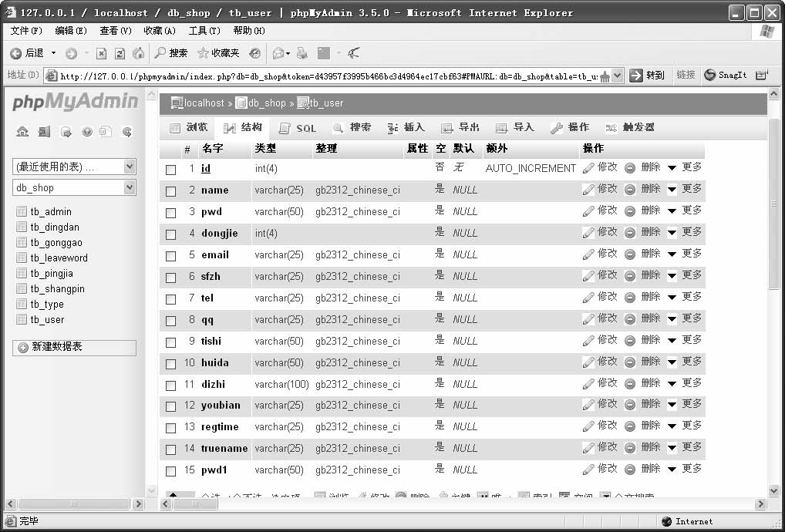Click the main frame scroll-down arrow

(773, 490)
